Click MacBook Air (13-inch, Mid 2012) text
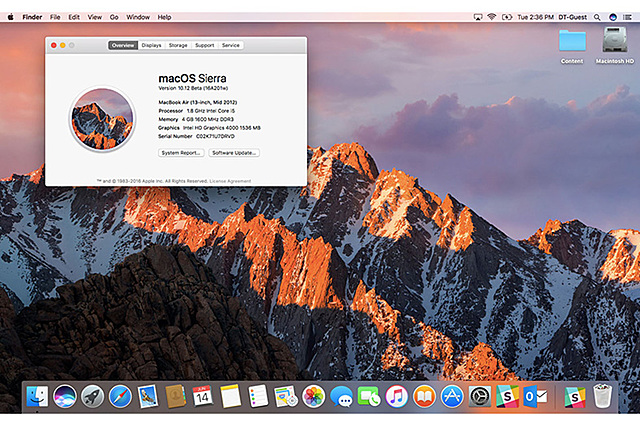640x426 pixels. [x=198, y=102]
